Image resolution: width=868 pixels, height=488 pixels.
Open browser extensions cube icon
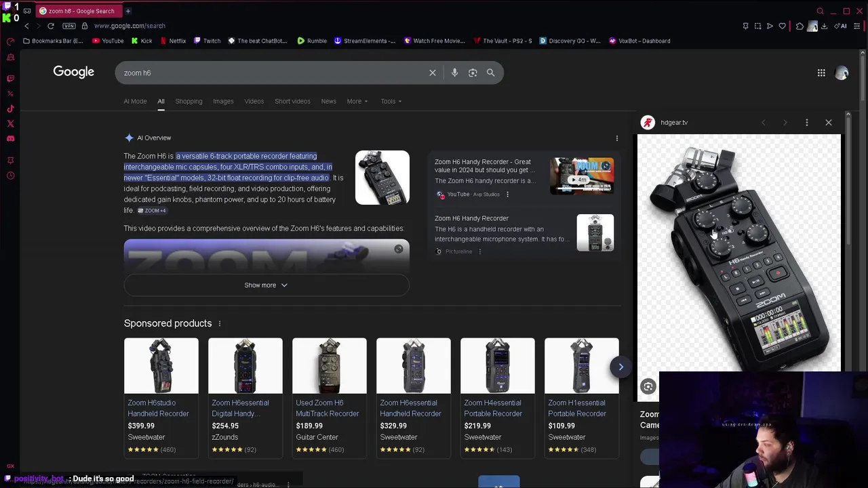(800, 26)
